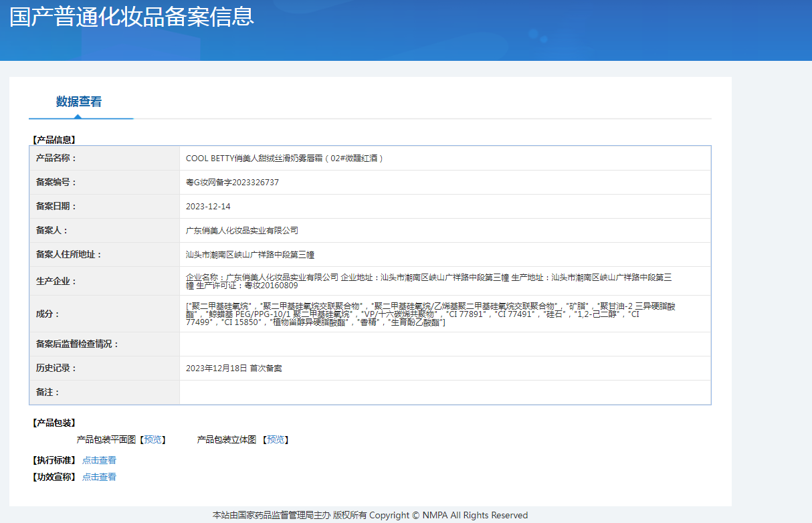The image size is (812, 523).
Task: Select the COOL BETTY product name text
Action: pos(284,159)
